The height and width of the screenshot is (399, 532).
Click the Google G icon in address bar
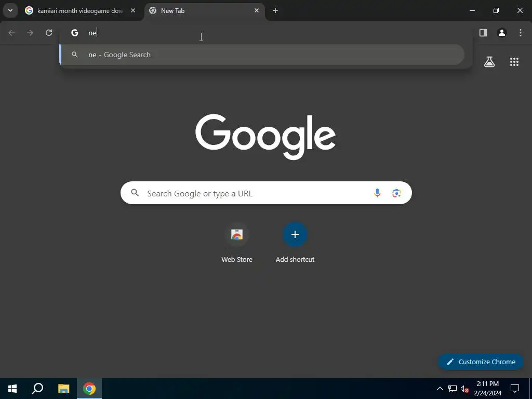point(75,33)
